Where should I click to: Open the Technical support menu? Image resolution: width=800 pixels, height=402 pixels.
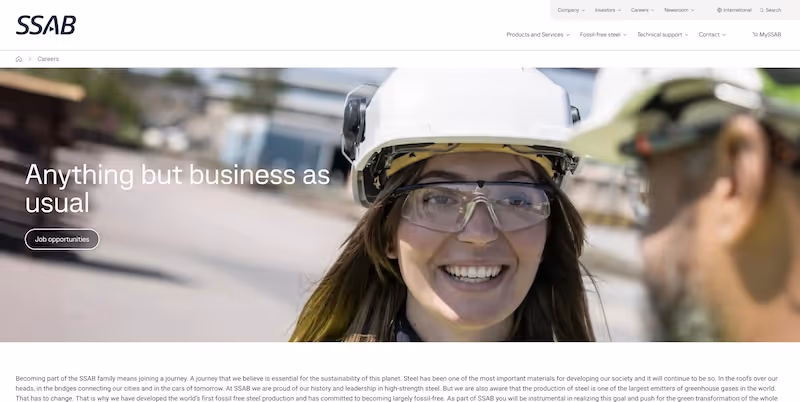(x=662, y=35)
